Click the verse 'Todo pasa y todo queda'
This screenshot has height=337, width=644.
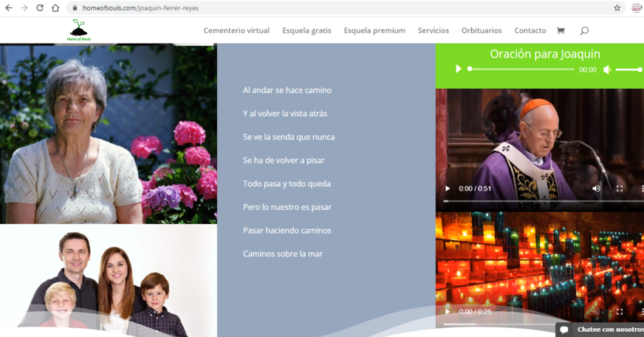(x=287, y=184)
